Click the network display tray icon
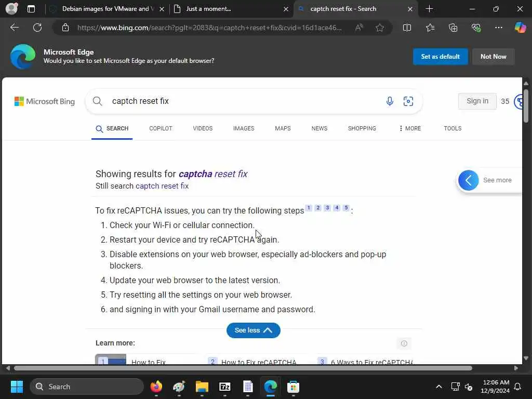Image resolution: width=532 pixels, height=399 pixels. point(455,387)
